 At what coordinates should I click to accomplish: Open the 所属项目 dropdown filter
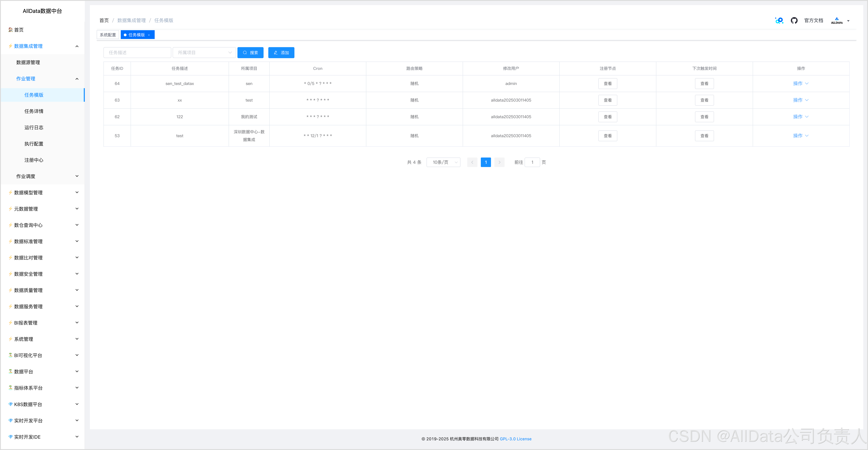tap(204, 53)
